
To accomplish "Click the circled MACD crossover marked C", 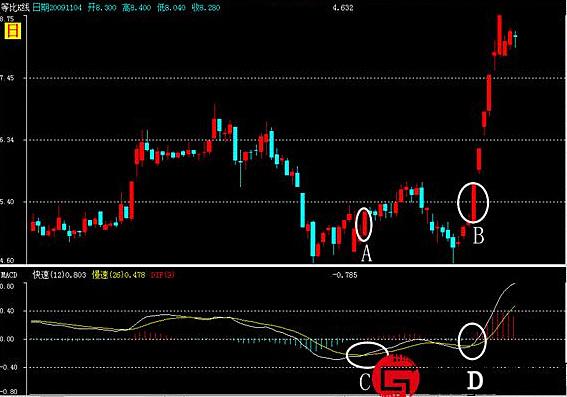I will (x=367, y=354).
